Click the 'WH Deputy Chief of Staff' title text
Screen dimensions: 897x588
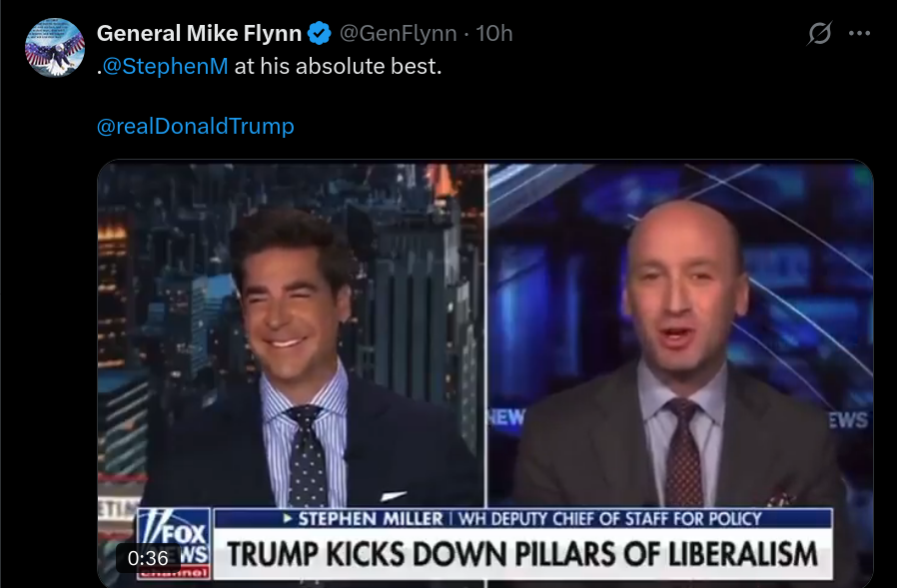(610, 519)
